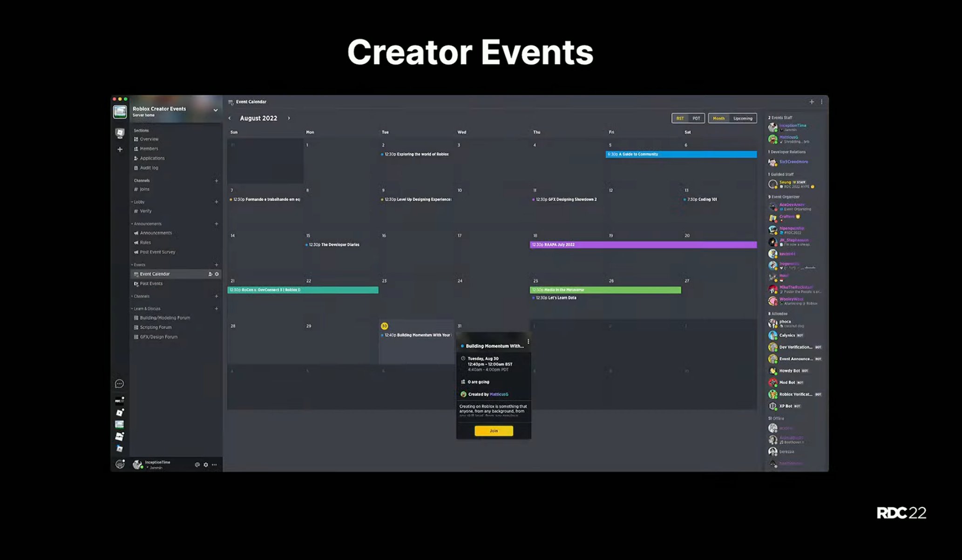Switch time zone to PDT
This screenshot has width=962, height=560.
point(696,118)
